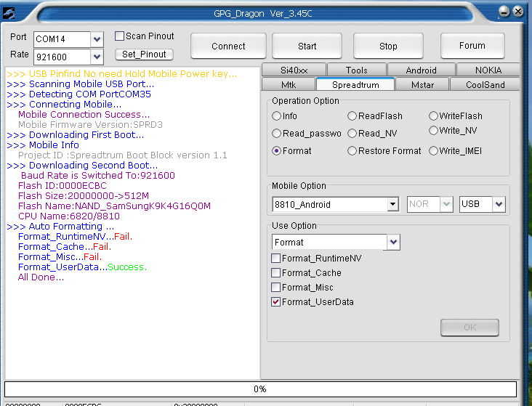Close the GPG_Dragon window
This screenshot has width=532, height=406.
(x=517, y=12)
